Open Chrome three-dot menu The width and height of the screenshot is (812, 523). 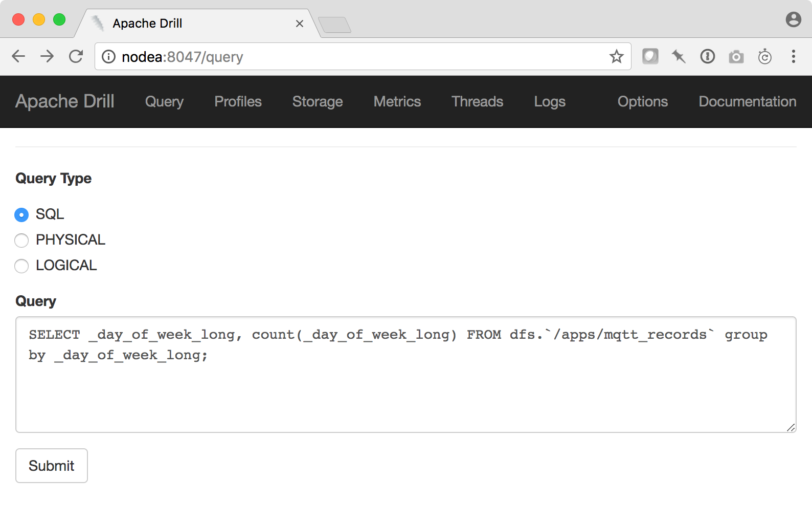(794, 56)
